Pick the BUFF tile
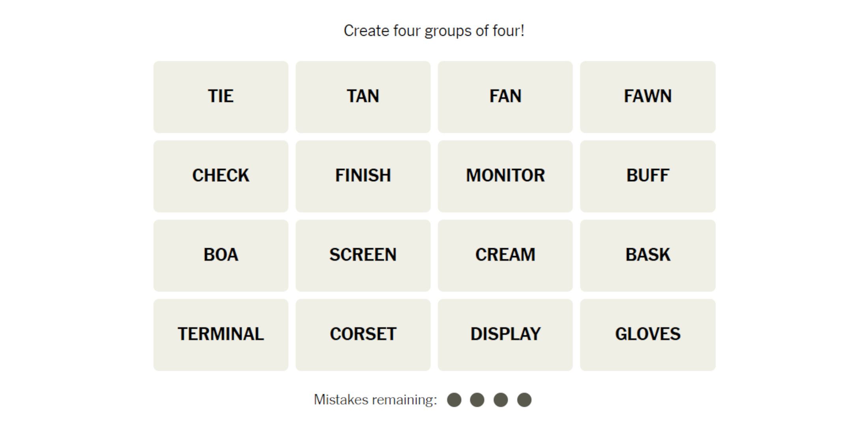The height and width of the screenshot is (434, 868). click(647, 176)
